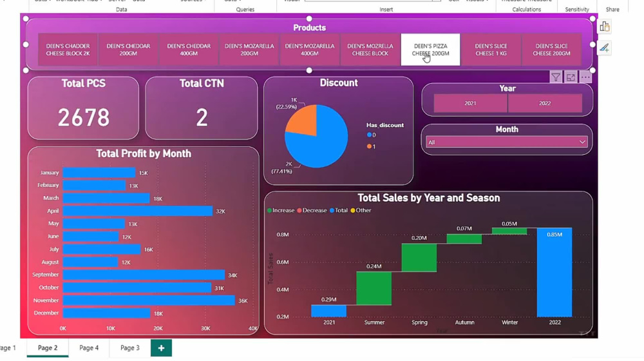
Task: Click the Sensitivity ribbon group label
Action: point(576,10)
